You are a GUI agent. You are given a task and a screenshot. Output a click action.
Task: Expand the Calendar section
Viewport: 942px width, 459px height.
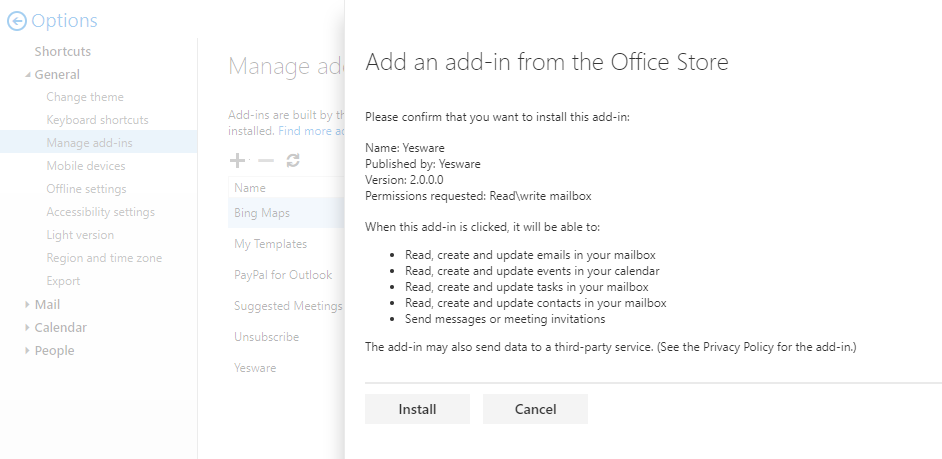coord(28,328)
